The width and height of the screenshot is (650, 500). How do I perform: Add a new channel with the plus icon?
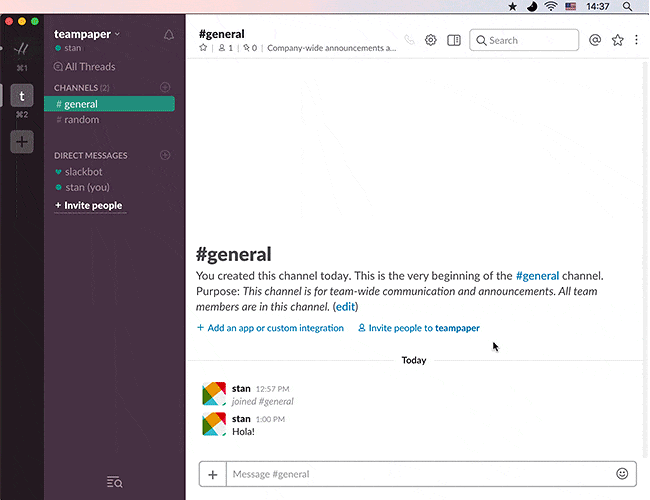165,87
